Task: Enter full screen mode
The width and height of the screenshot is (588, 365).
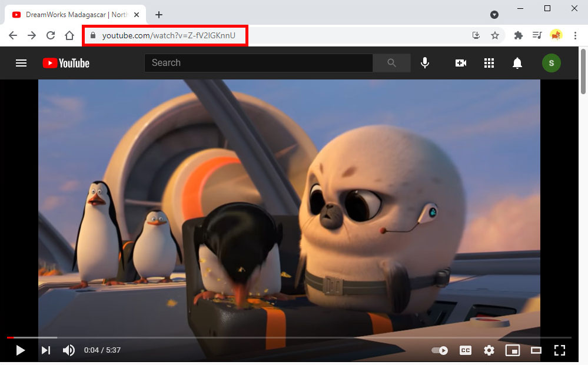Action: [x=560, y=350]
